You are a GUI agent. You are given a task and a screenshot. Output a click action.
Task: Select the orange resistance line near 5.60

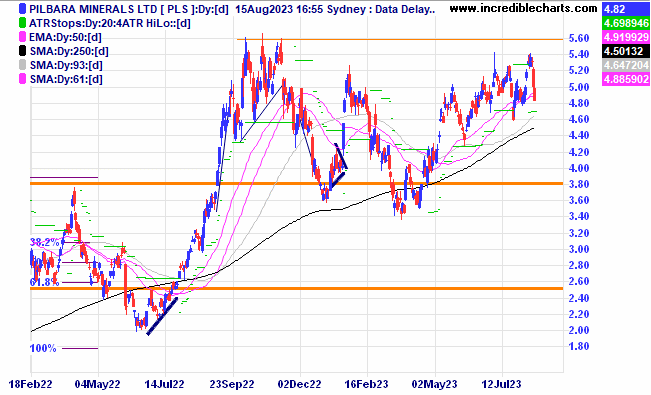pos(400,39)
